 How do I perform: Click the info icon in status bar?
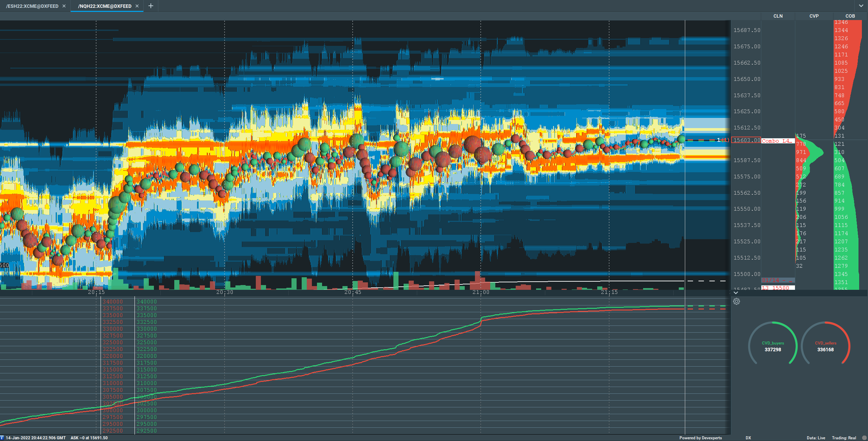pyautogui.click(x=2, y=438)
